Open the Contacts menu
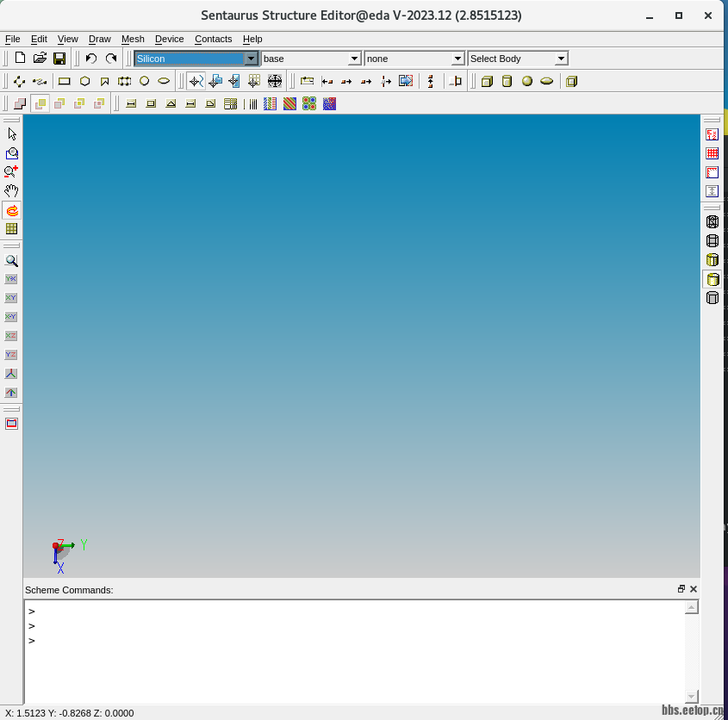 [213, 39]
